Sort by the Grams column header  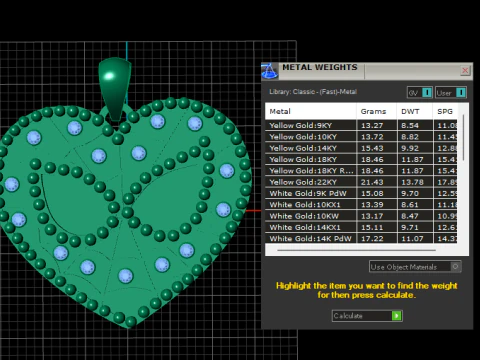(377, 112)
